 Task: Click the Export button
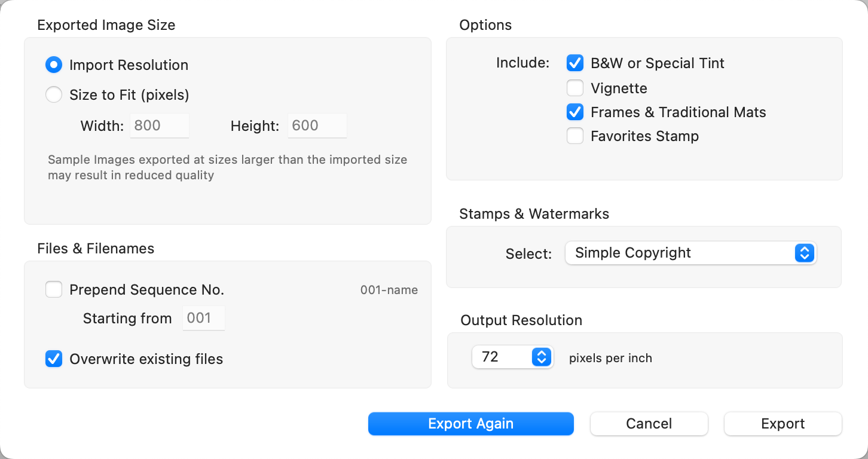click(x=783, y=424)
